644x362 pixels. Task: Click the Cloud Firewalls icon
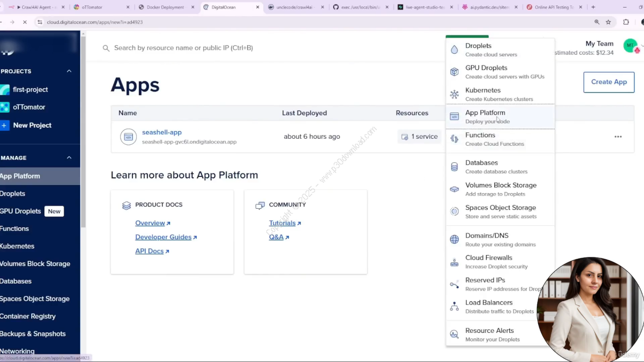click(x=454, y=262)
